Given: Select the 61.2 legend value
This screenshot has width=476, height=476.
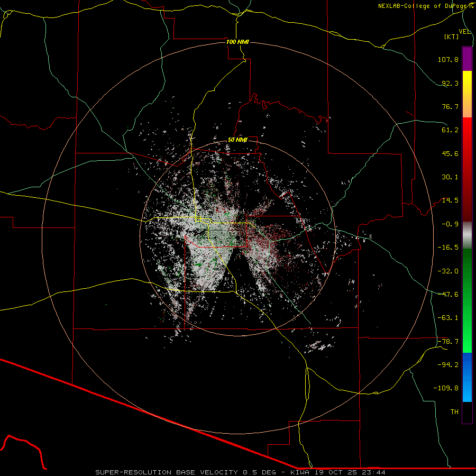Looking at the screenshot, I should coord(450,130).
